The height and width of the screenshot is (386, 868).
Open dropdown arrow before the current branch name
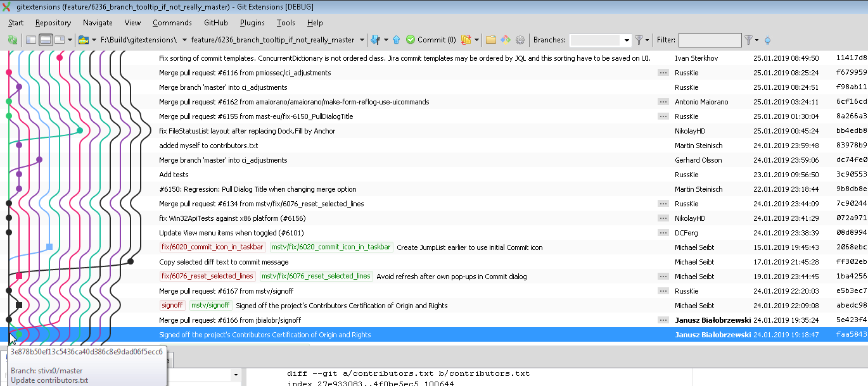(x=184, y=40)
